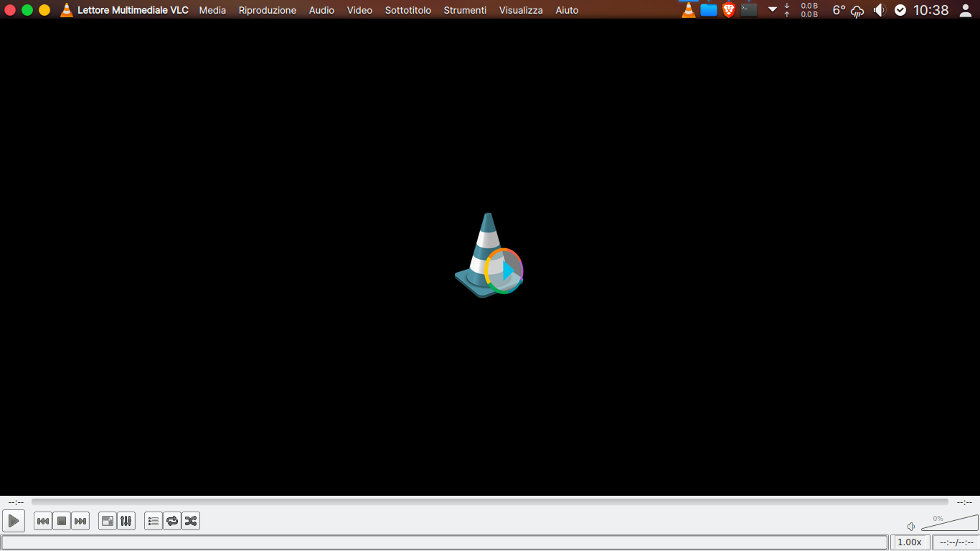Skip to next media item

(x=80, y=522)
